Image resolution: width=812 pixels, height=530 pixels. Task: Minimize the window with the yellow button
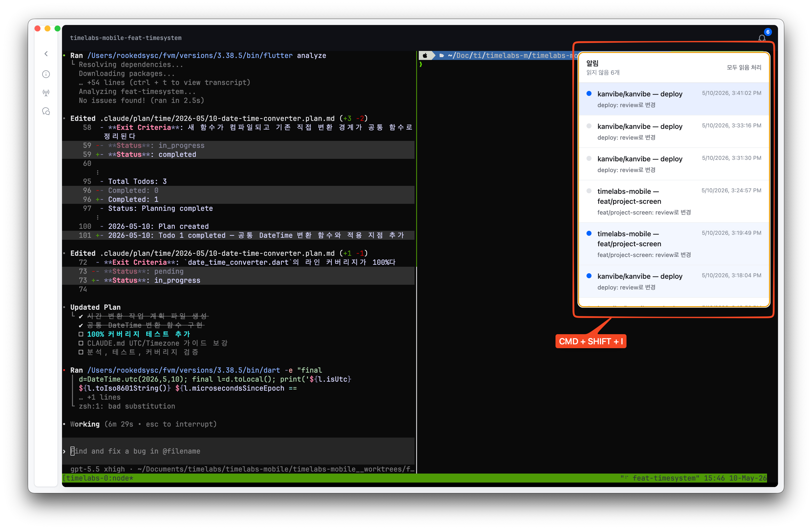[x=48, y=29]
